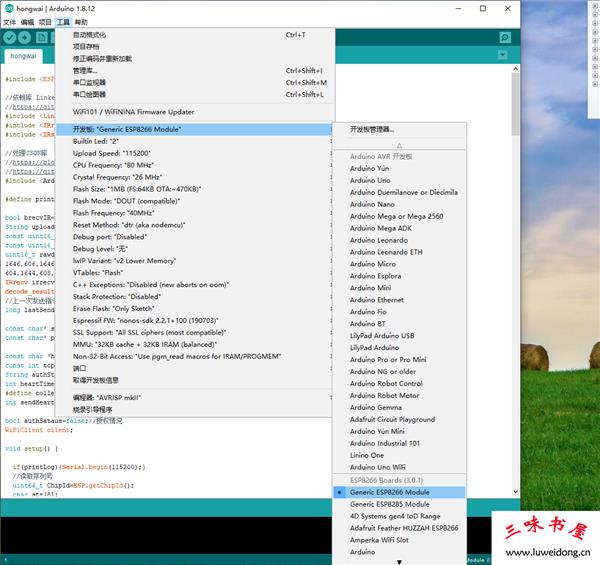Switch to the hongwai sketch tab
Viewport: 600px width, 565px height.
tap(24, 57)
